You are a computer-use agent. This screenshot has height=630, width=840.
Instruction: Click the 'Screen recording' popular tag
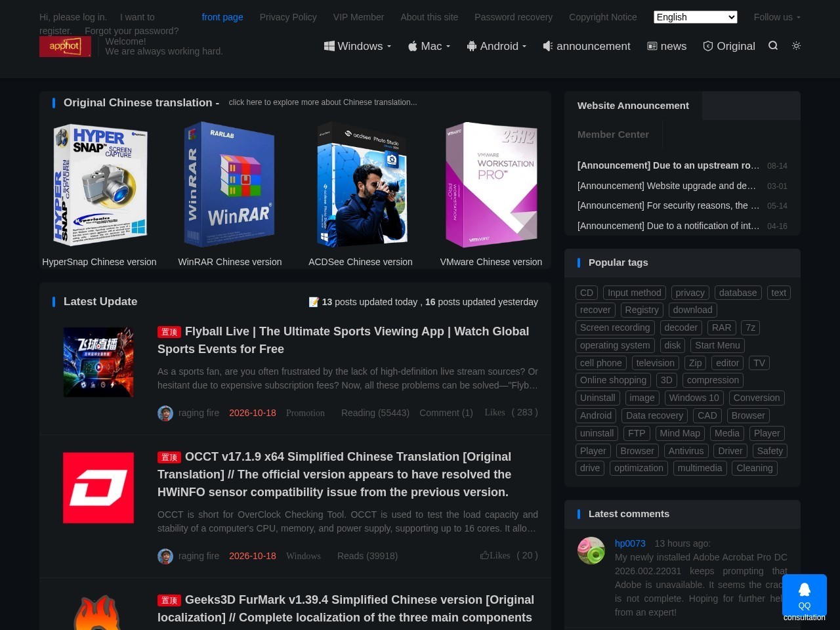(x=615, y=327)
